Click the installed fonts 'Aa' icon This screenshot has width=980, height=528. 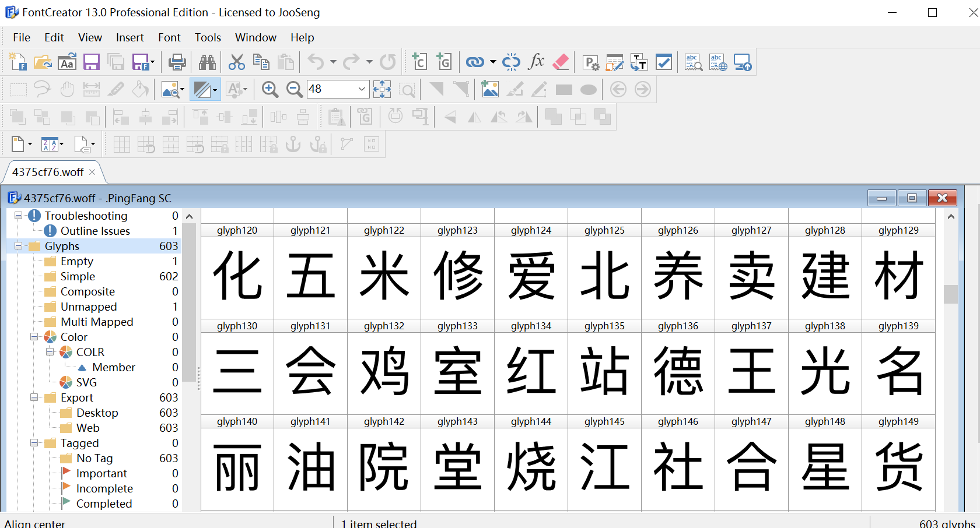67,62
